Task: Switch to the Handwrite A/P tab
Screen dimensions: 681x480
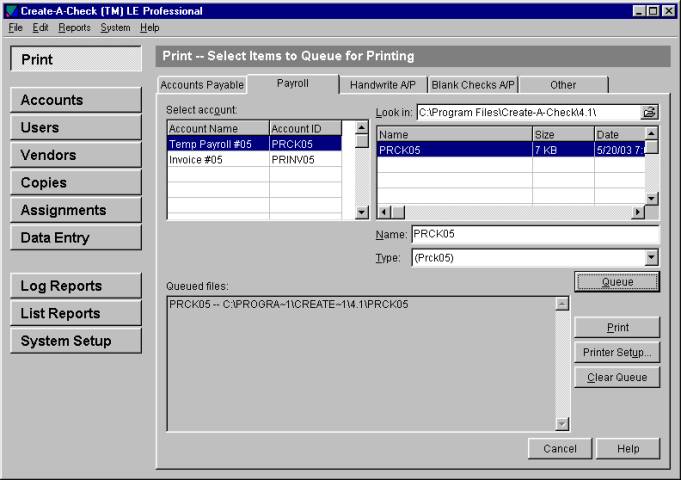Action: tap(383, 85)
